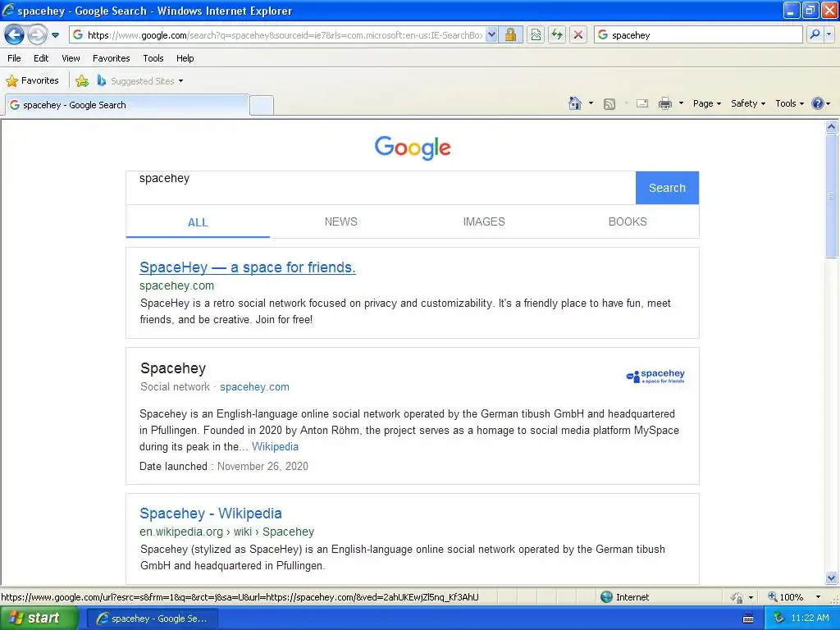
Task: Click the 100% zoom level button
Action: [x=786, y=597]
